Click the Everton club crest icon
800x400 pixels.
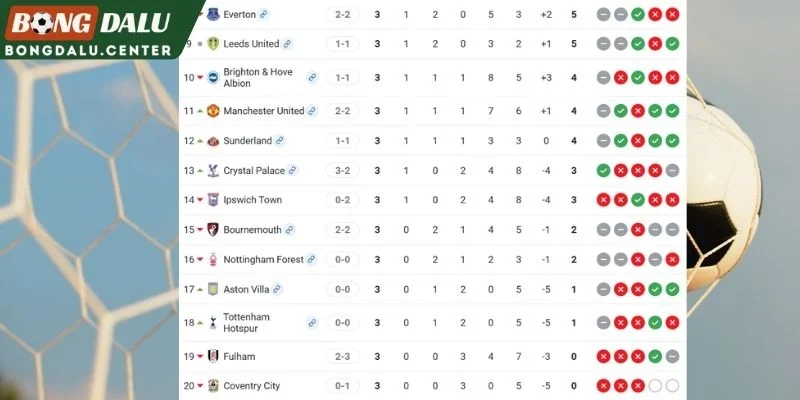(x=213, y=14)
